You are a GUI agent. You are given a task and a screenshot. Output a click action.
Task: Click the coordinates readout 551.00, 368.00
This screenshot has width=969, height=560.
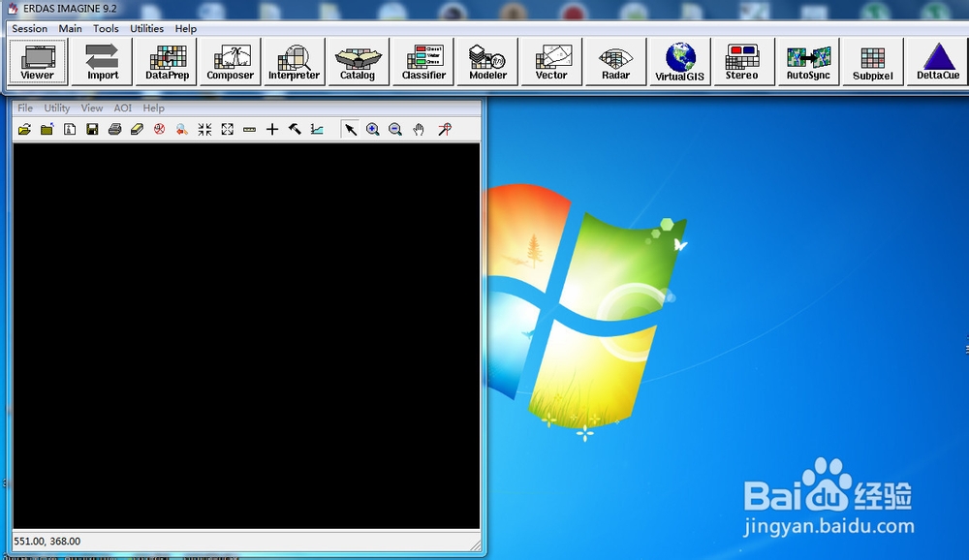pos(47,541)
